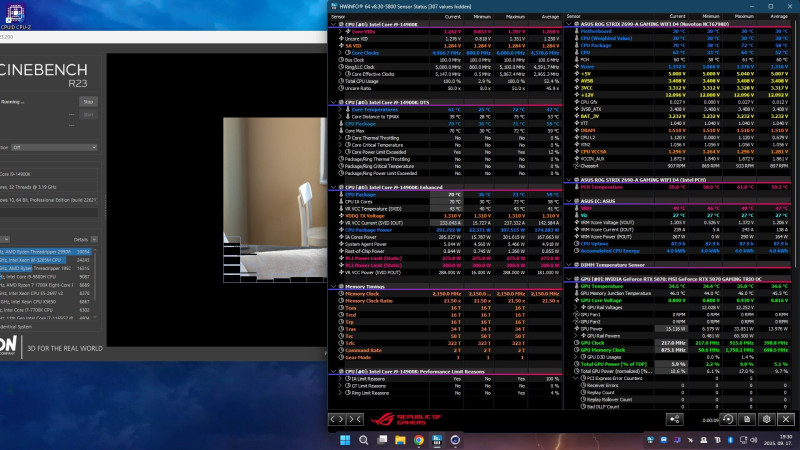800x450 pixels.
Task: Select PL1 Power Limit (Static) row
Action: (x=445, y=258)
